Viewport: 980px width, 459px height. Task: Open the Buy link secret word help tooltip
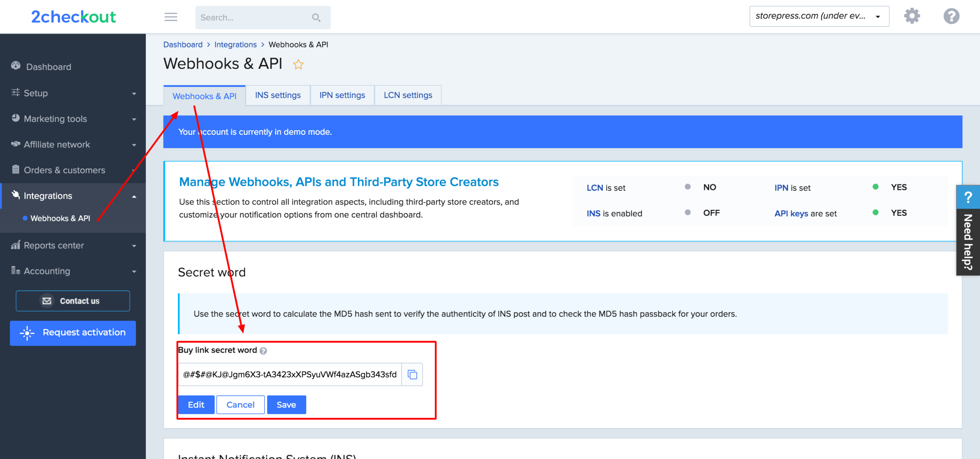264,351
